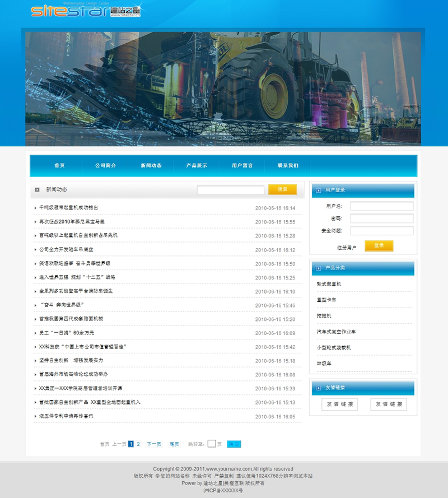
Task: Click the page jump number box
Action: point(211,444)
